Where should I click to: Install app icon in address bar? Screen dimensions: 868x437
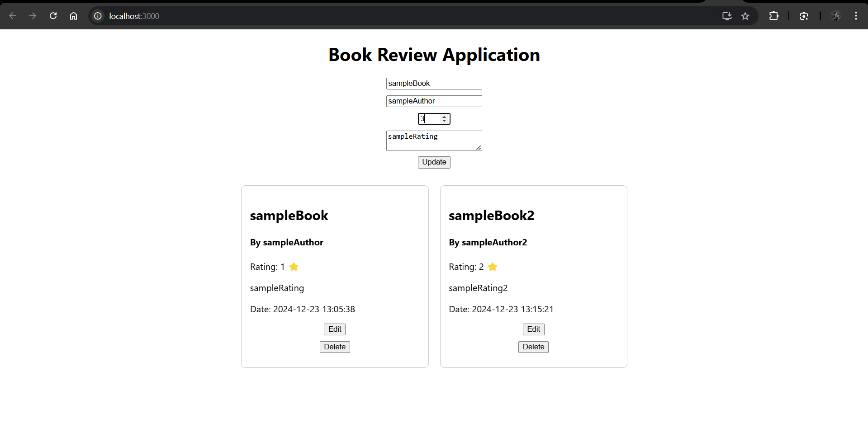pyautogui.click(x=727, y=16)
